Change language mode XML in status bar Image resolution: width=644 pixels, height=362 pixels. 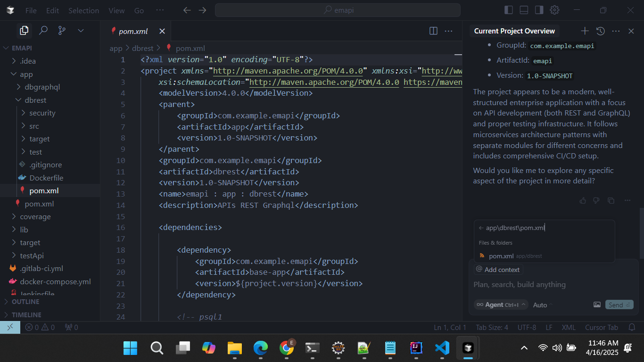click(x=569, y=327)
